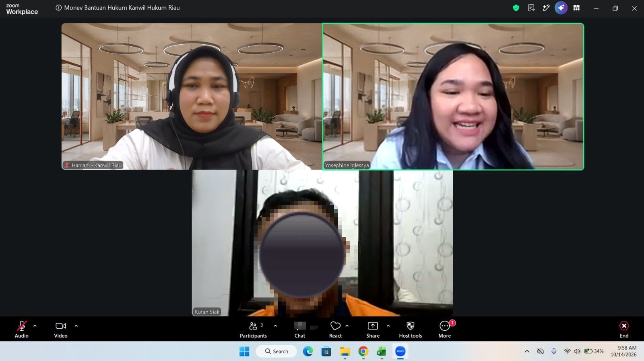
Task: Click the Yosephine Iglessya name label
Action: (x=347, y=165)
